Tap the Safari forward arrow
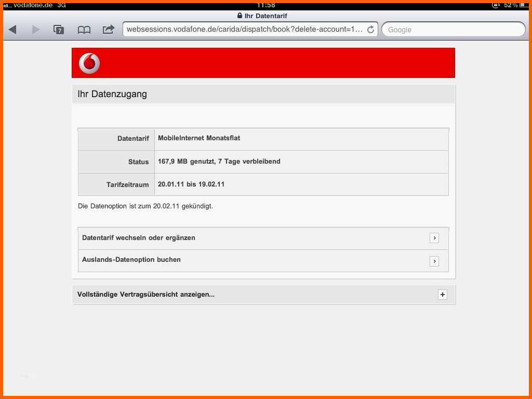532x399 pixels. 36,30
